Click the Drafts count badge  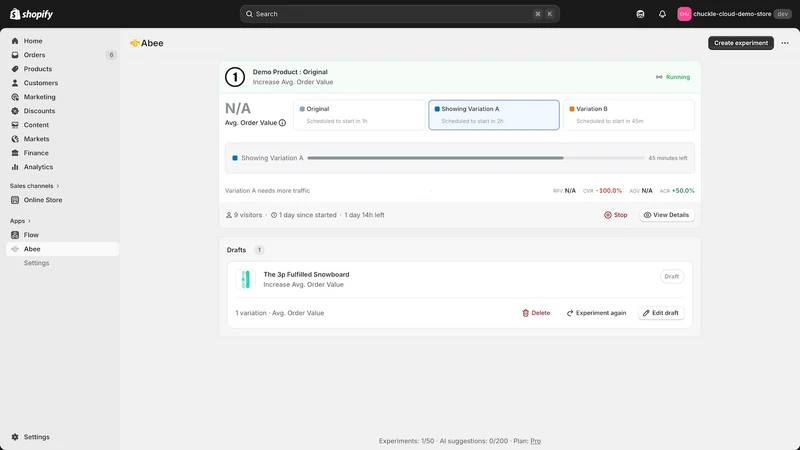click(259, 249)
